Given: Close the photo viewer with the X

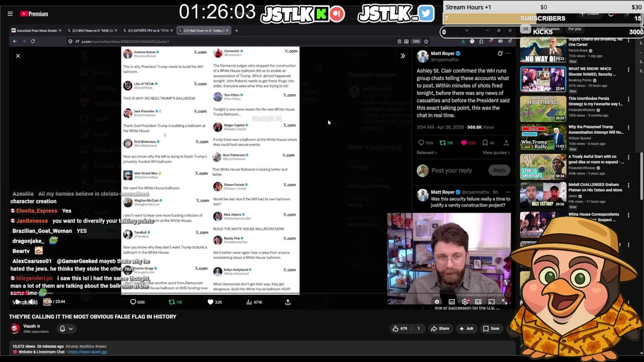Looking at the screenshot, I should point(18,56).
